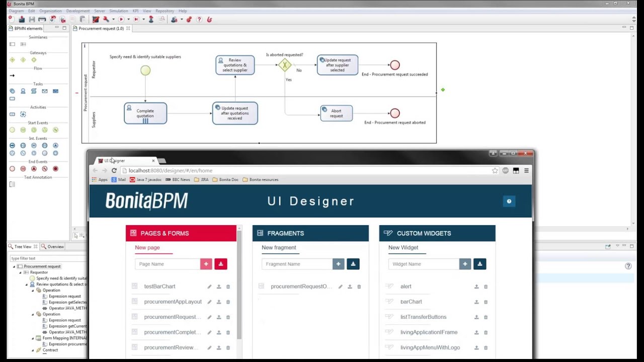Delete the procurementAppLayout page via trash icon

(228, 302)
